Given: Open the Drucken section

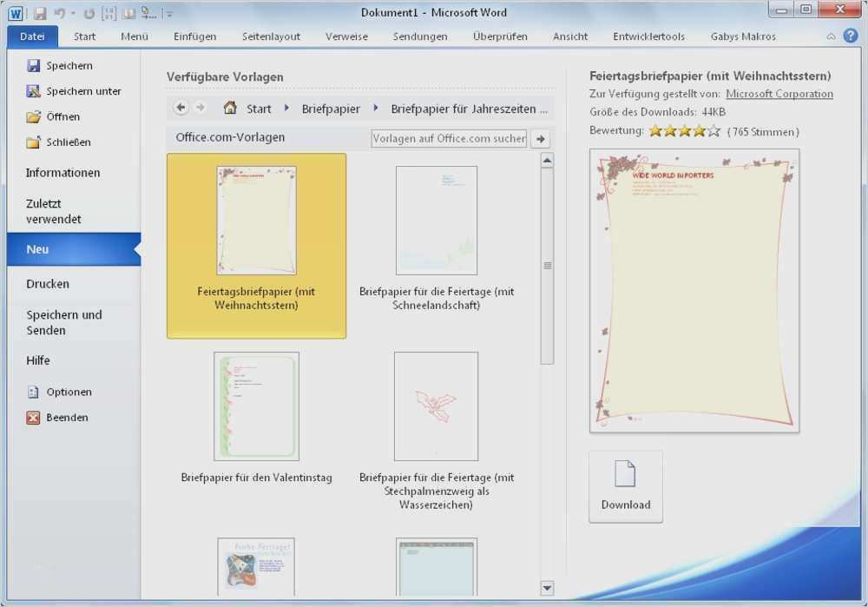Looking at the screenshot, I should point(48,284).
